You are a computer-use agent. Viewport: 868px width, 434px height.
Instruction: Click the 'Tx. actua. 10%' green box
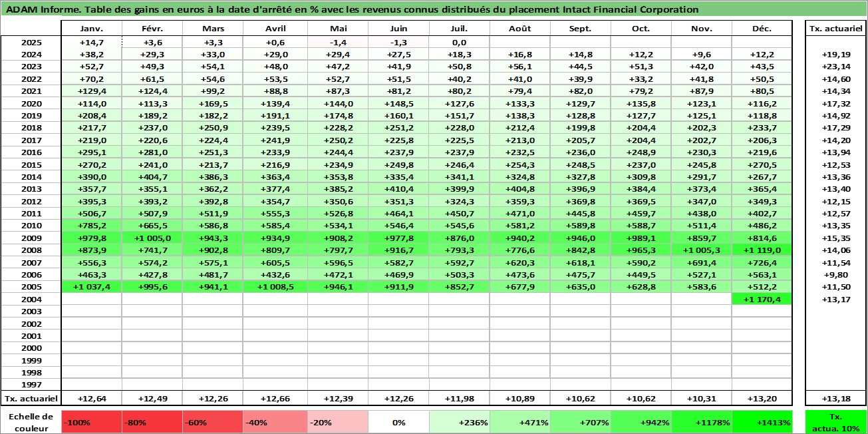pyautogui.click(x=836, y=422)
